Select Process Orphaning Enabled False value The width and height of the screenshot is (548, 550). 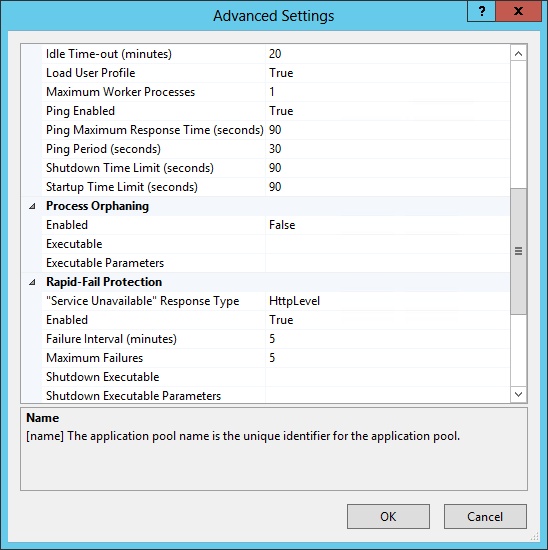point(387,225)
